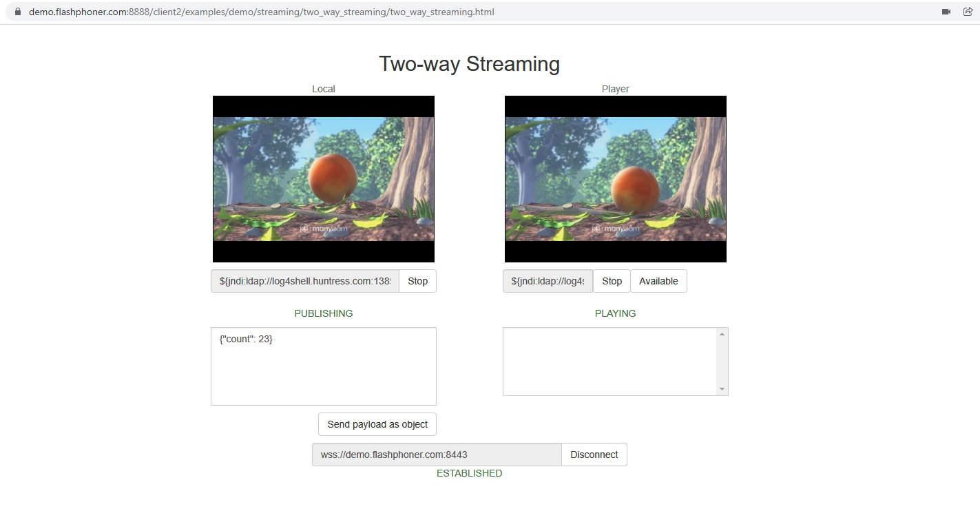
Task: Focus the wss server URL field
Action: point(437,455)
